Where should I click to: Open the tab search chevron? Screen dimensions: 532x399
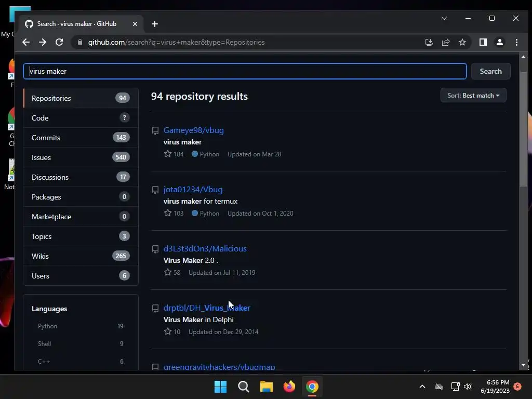[444, 18]
